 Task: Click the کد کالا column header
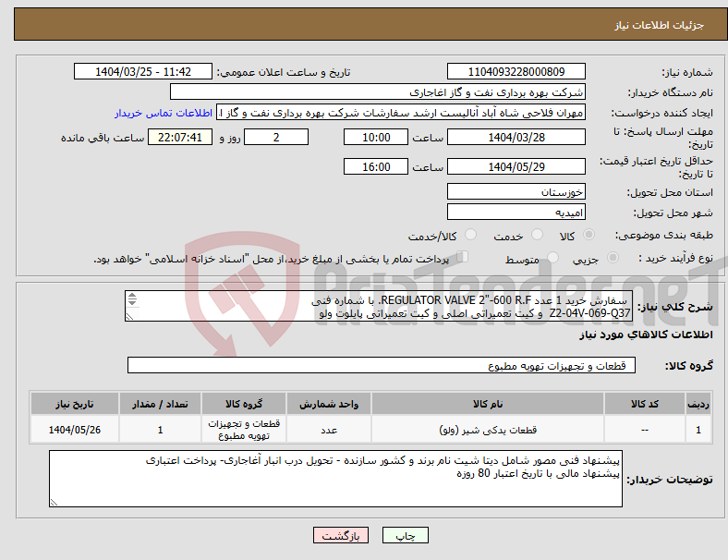point(645,404)
